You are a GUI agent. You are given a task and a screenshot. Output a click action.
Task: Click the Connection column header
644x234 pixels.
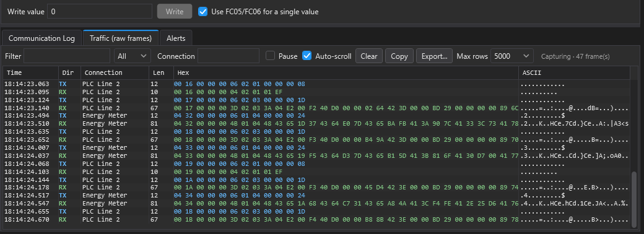pyautogui.click(x=115, y=72)
